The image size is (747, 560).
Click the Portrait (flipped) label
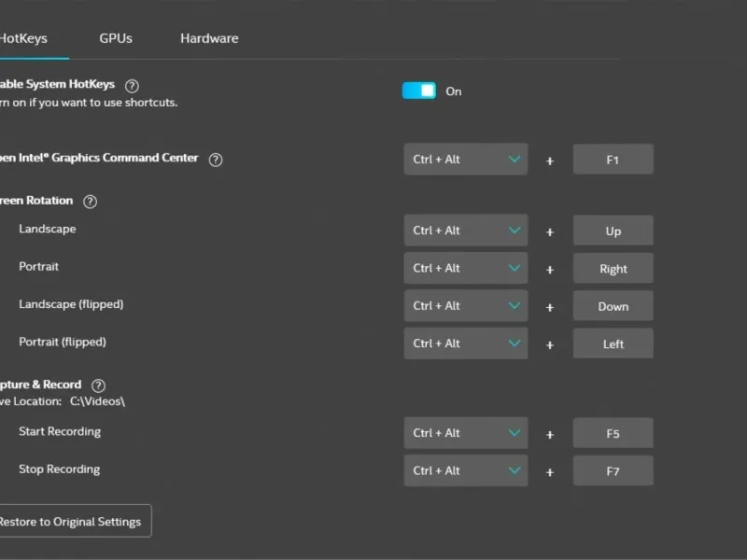[x=63, y=342]
